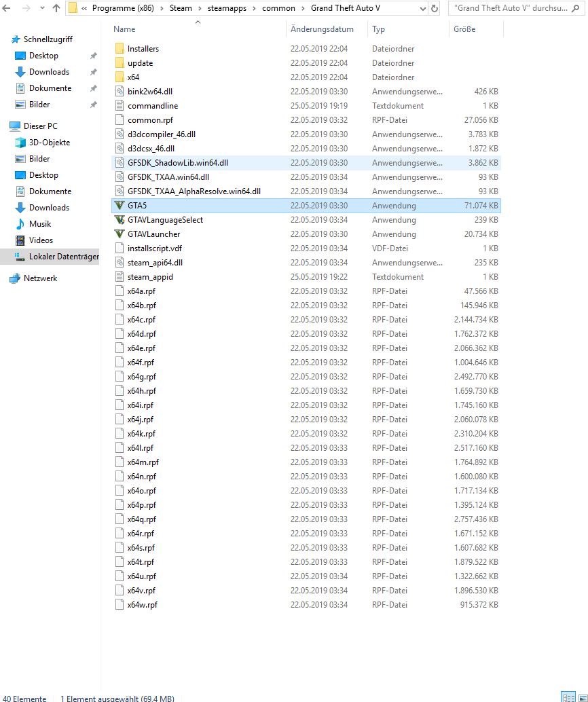Image resolution: width=588 pixels, height=702 pixels.
Task: Go up one folder level
Action: pyautogui.click(x=56, y=8)
